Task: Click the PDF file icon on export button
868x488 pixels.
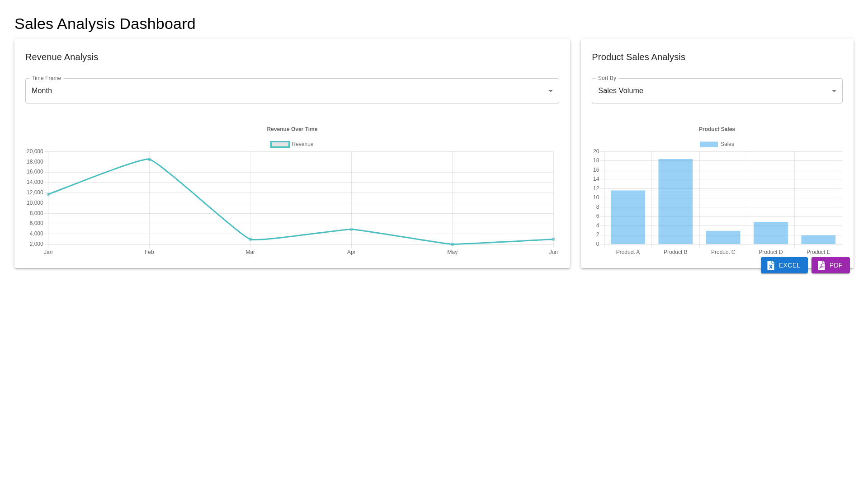Action: (821, 265)
